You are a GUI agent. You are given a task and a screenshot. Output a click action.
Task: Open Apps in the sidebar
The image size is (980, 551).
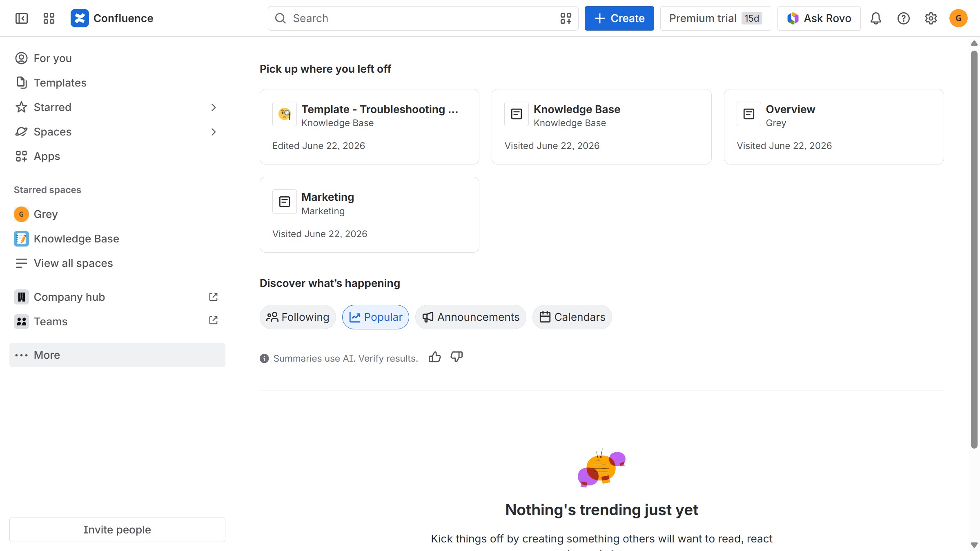(117, 156)
